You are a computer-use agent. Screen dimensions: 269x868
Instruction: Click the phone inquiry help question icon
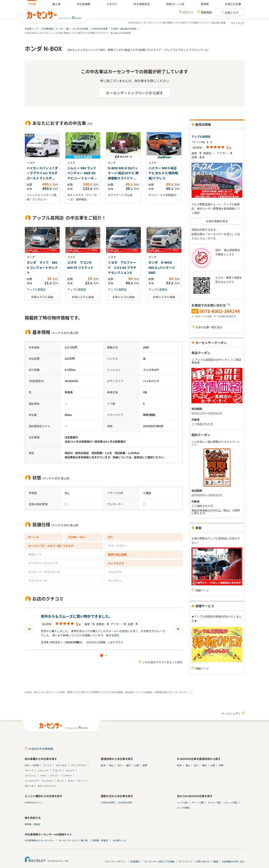[x=229, y=305]
